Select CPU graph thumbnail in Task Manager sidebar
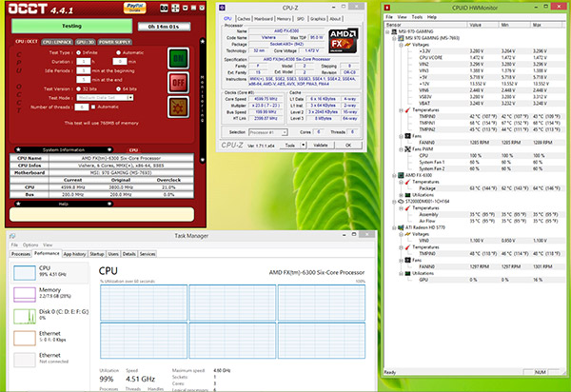 25,273
